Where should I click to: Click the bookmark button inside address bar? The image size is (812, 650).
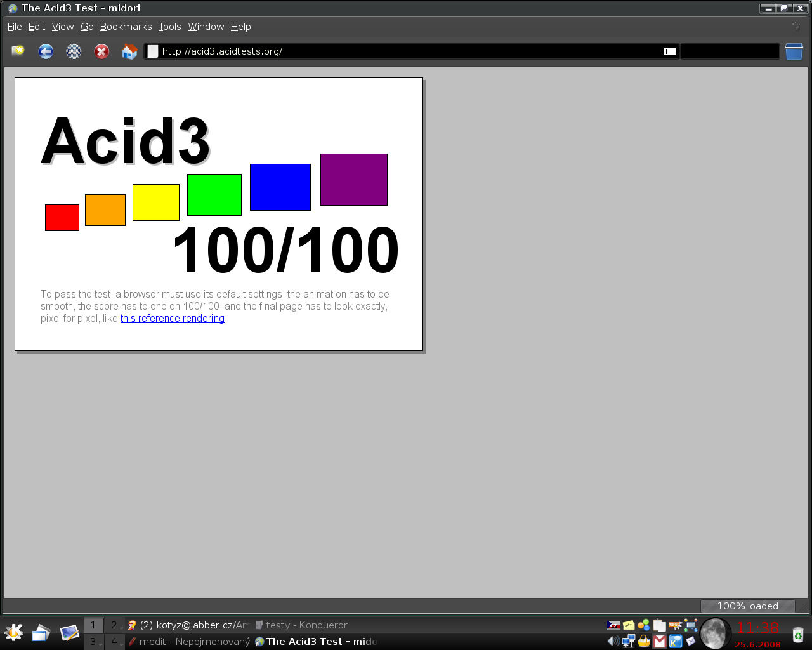(x=670, y=51)
